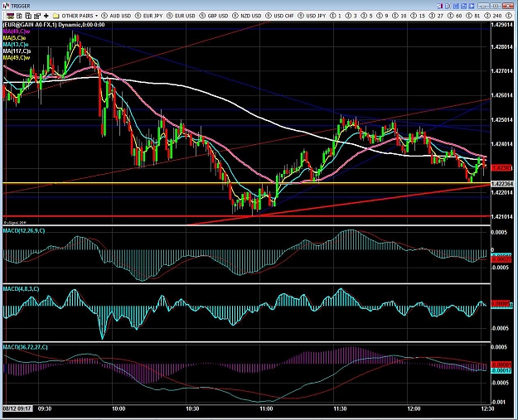518x420 pixels.
Task: Click the third blue title bar icon
Action: [456, 6]
